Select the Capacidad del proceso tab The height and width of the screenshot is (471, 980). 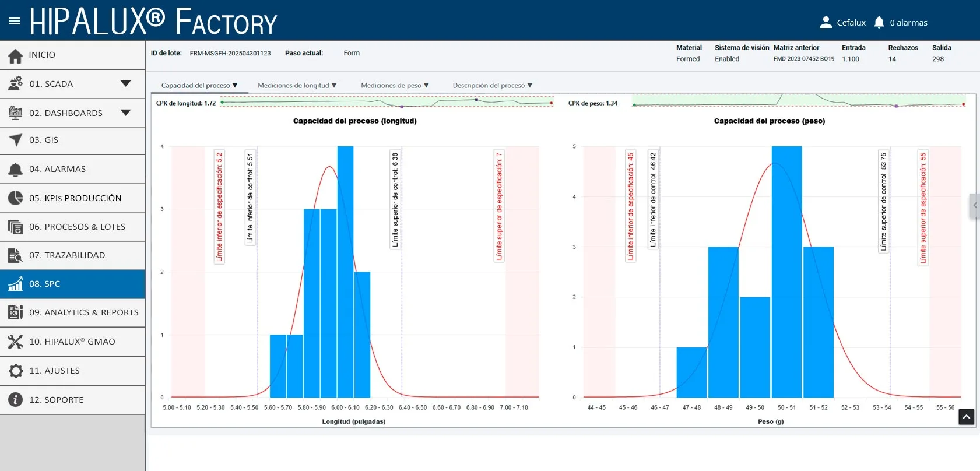tap(199, 85)
